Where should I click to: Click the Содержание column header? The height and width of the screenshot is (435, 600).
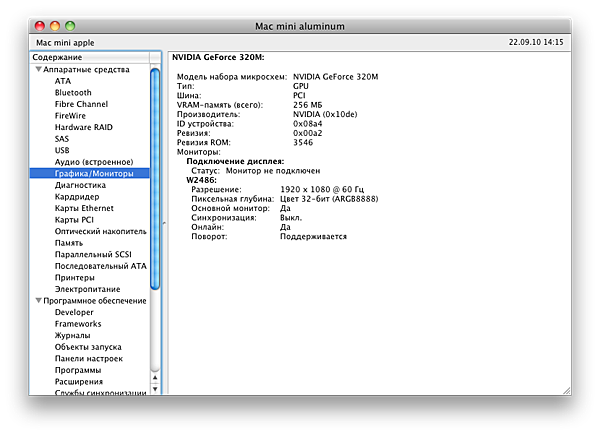pyautogui.click(x=90, y=57)
